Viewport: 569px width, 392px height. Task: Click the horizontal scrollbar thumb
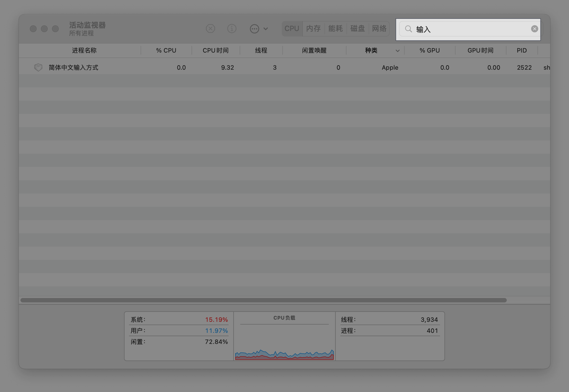point(263,300)
